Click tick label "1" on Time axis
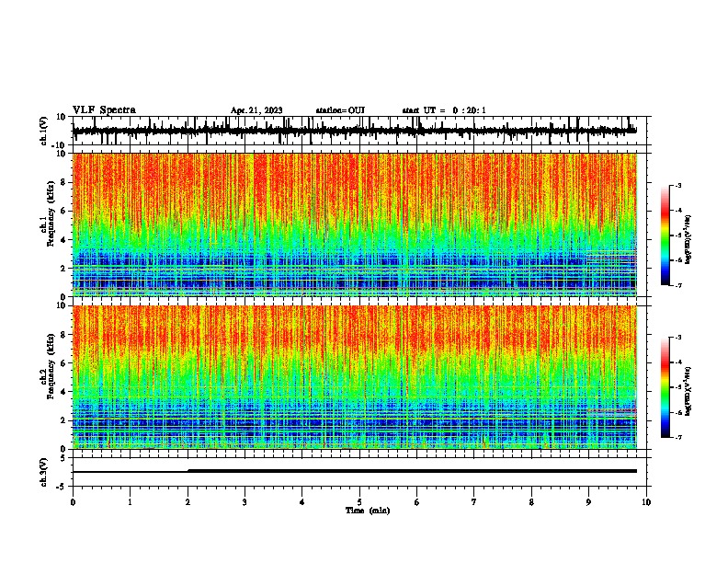Screen dimensions: 728x563 pos(130,502)
